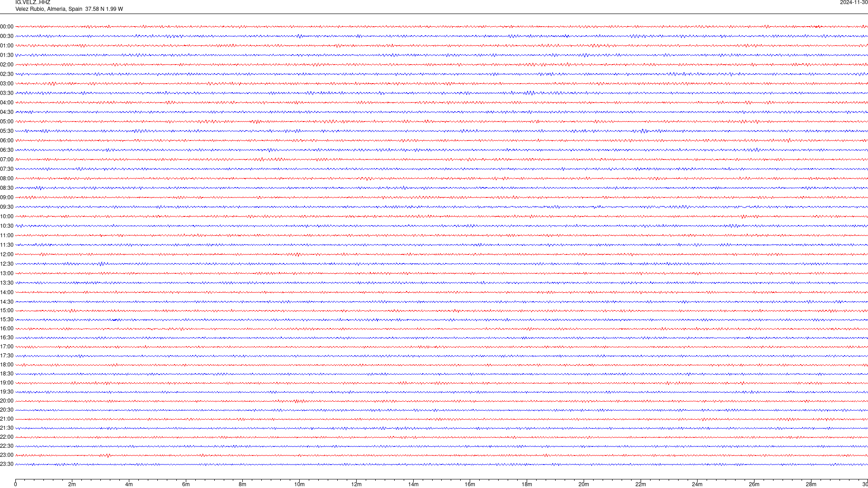Select the 17:00 trace label
The height and width of the screenshot is (488, 868).
coord(7,347)
